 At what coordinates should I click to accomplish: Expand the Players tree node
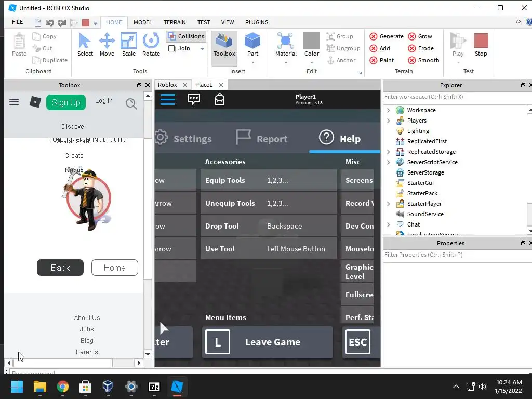389,121
